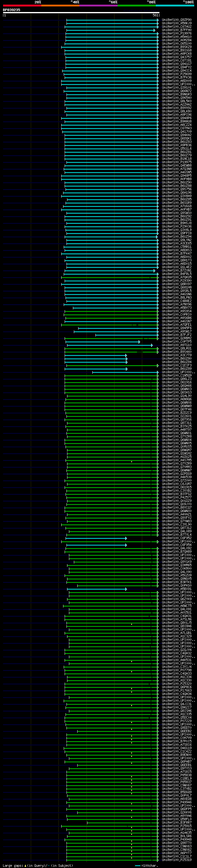Click the purple ~60% identity legend band
Viewport: 197px width, 868px height.
(x=98, y=6)
